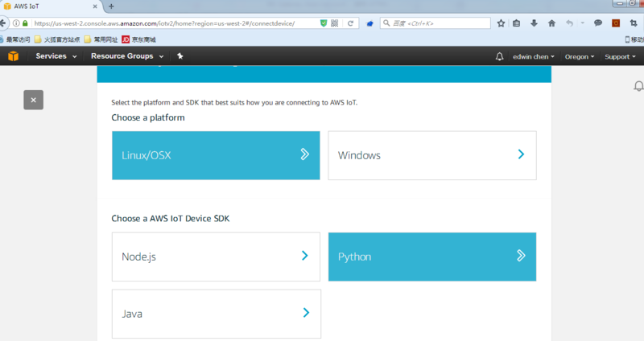Open the chat bubble icon in the toolbar
Screen dimensions: 644x341
click(598, 23)
